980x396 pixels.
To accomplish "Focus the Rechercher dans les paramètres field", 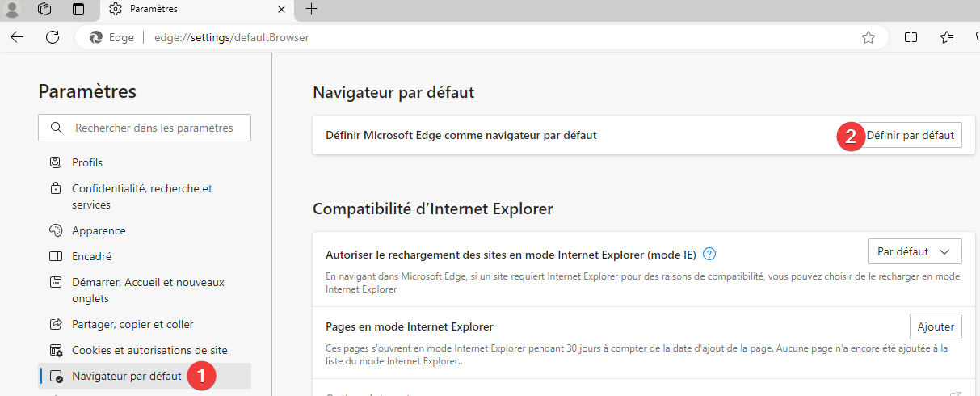I will click(x=145, y=128).
